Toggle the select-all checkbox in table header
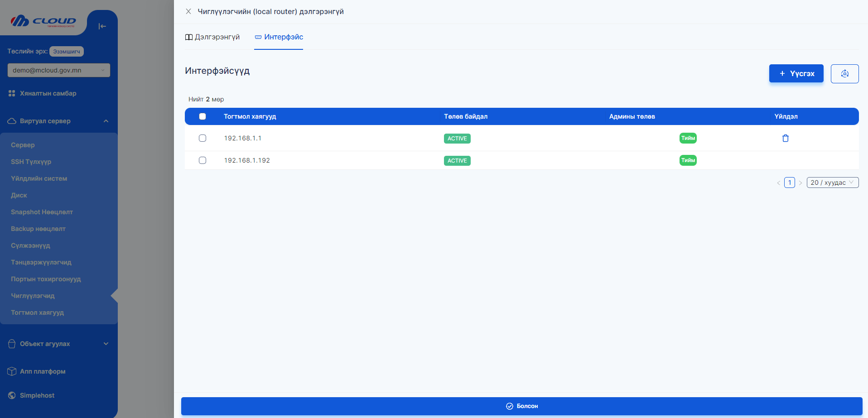The height and width of the screenshot is (418, 868). [x=203, y=116]
